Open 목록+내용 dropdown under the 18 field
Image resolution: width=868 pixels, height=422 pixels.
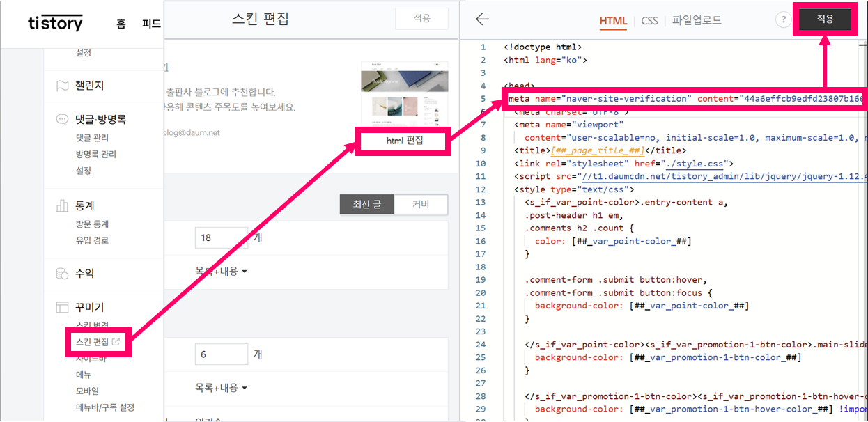[x=220, y=271]
